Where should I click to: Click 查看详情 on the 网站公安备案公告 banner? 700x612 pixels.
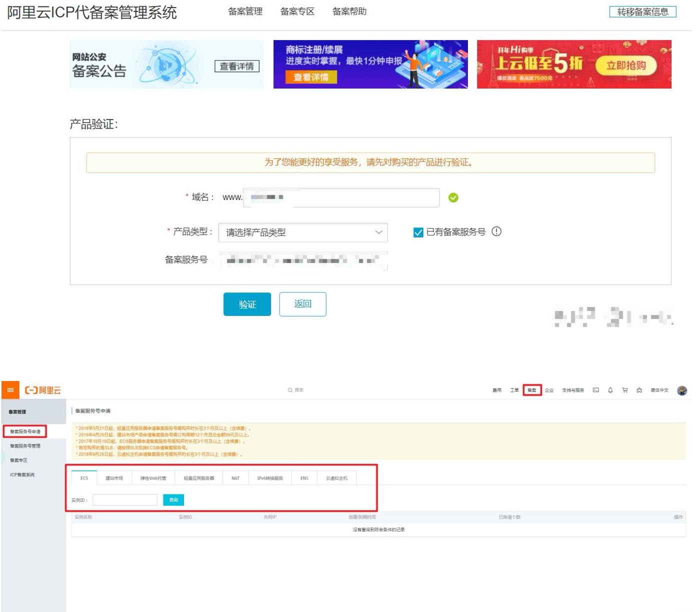pyautogui.click(x=237, y=66)
